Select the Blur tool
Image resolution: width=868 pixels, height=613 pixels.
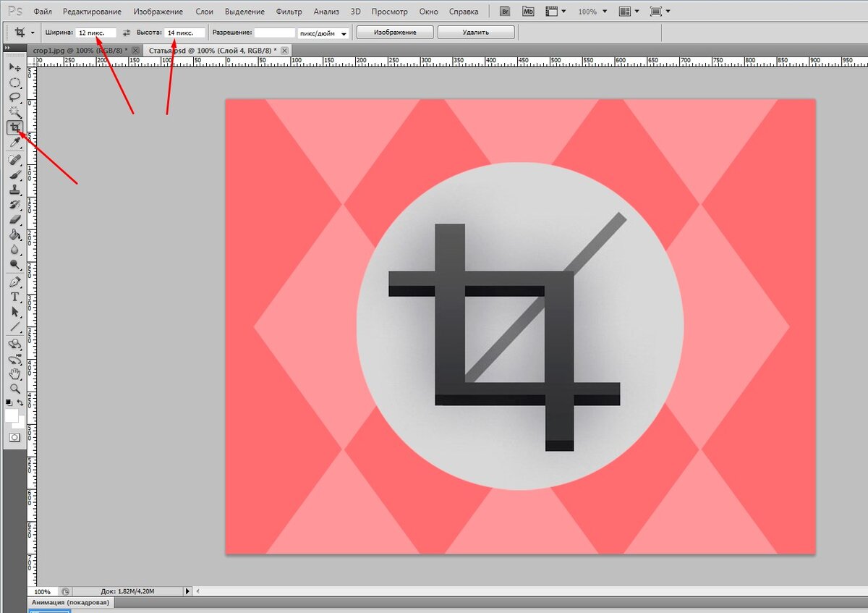click(x=14, y=250)
